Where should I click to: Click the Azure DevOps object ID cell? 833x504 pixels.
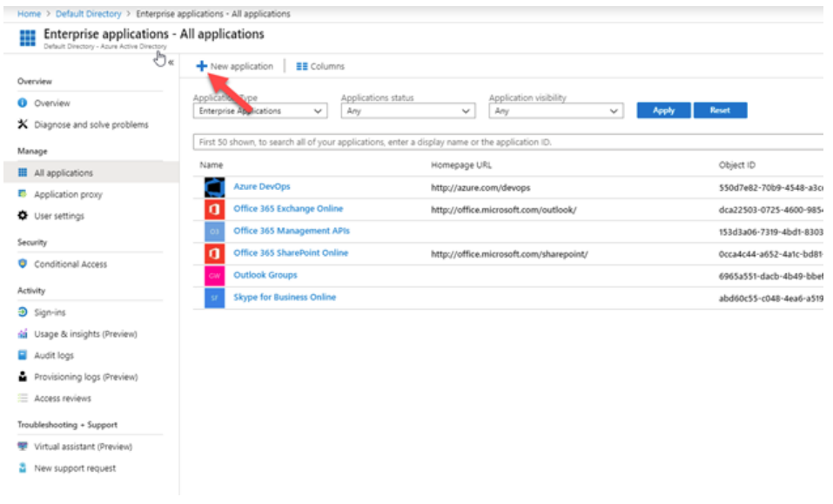771,188
